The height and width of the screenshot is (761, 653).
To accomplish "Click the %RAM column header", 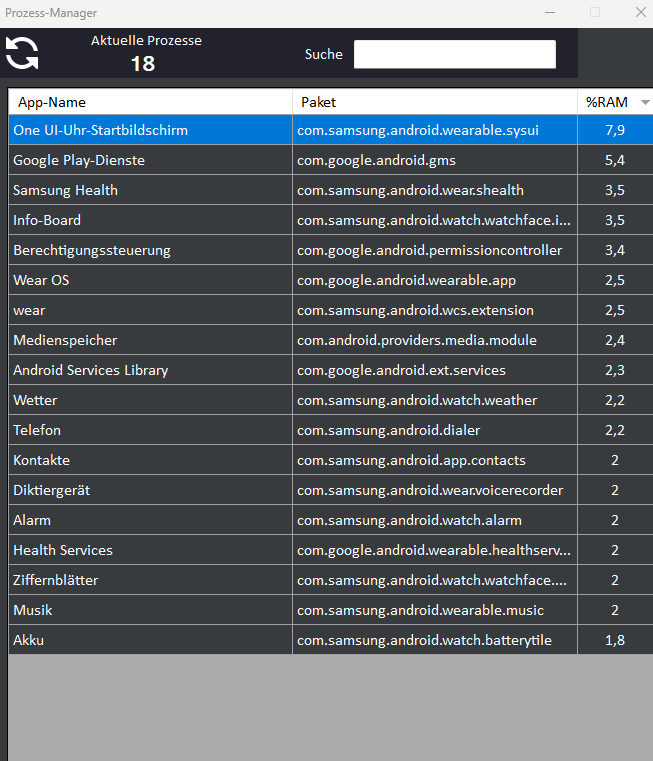I will (x=606, y=102).
